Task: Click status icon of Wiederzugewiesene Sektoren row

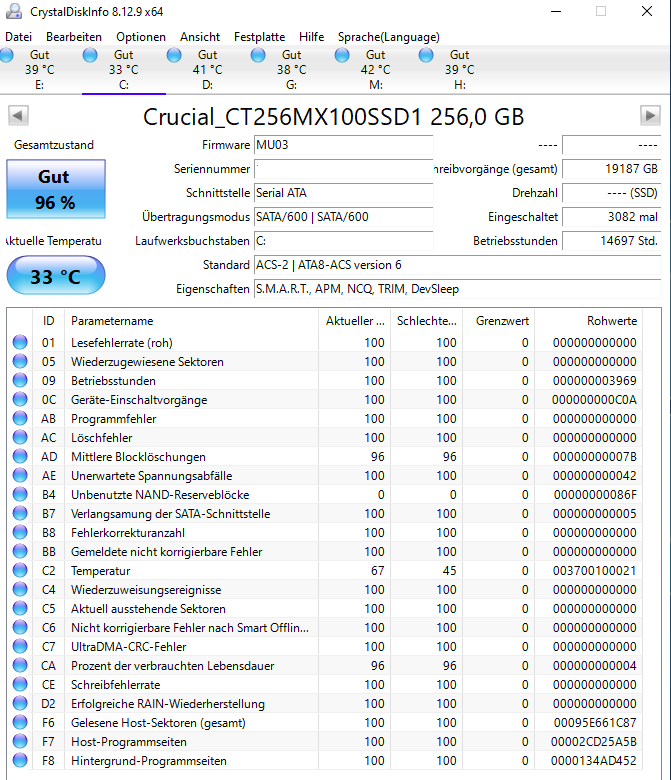Action: (20, 361)
